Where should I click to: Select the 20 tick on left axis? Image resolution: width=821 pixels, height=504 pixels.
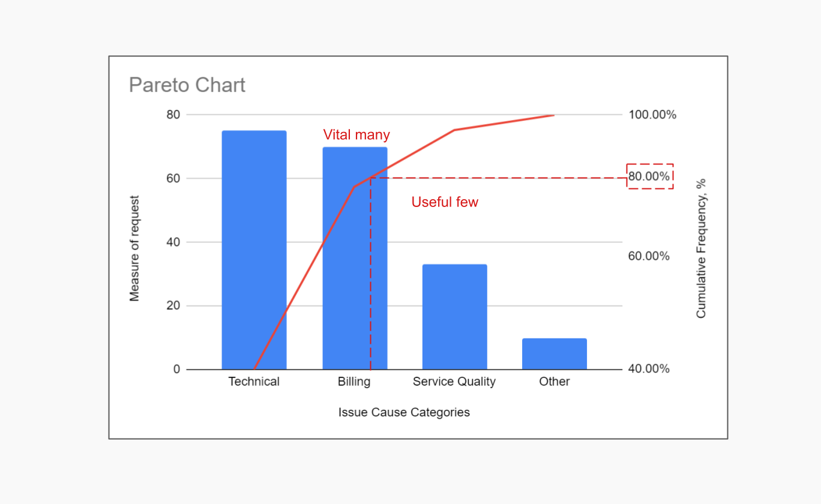[x=173, y=306]
